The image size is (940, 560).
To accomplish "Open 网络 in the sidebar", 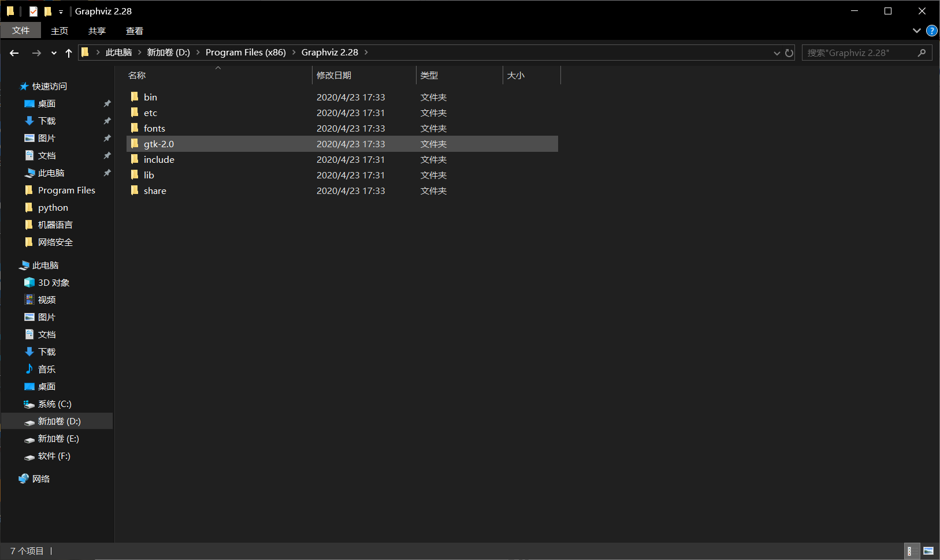I will (x=40, y=479).
